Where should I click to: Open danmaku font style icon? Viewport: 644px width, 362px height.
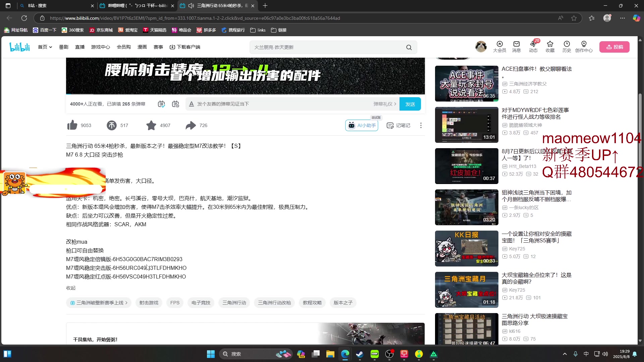[192, 104]
